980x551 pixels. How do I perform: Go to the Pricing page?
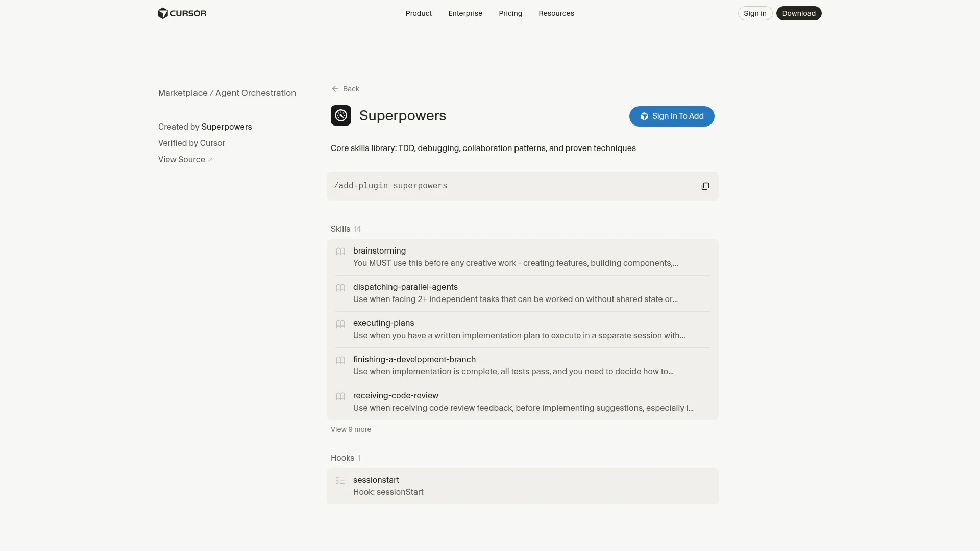510,13
